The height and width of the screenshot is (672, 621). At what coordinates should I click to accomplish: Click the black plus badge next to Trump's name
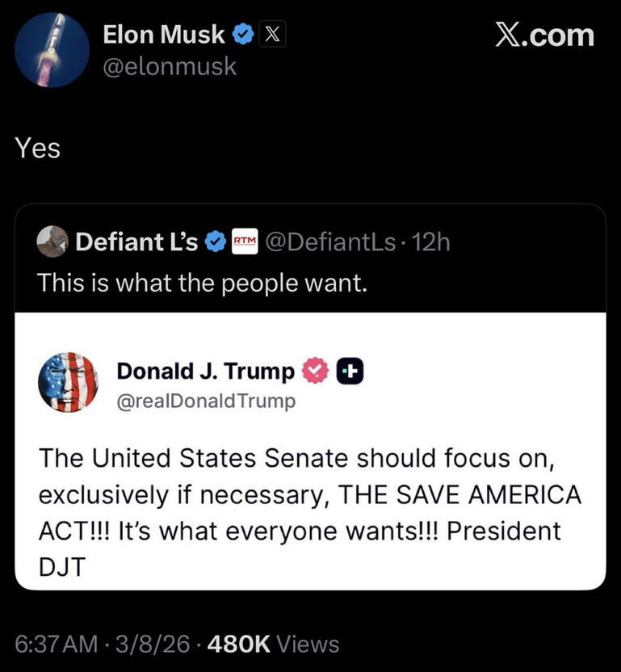click(350, 371)
